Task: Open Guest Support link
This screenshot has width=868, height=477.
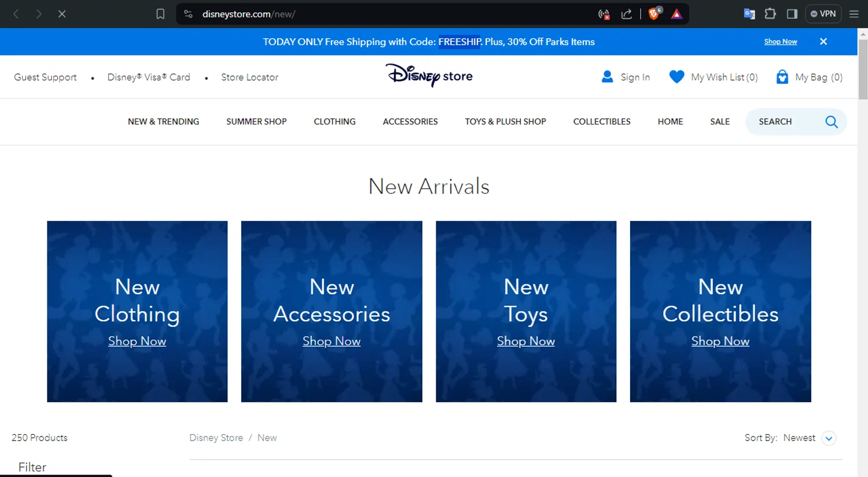Action: pyautogui.click(x=45, y=77)
